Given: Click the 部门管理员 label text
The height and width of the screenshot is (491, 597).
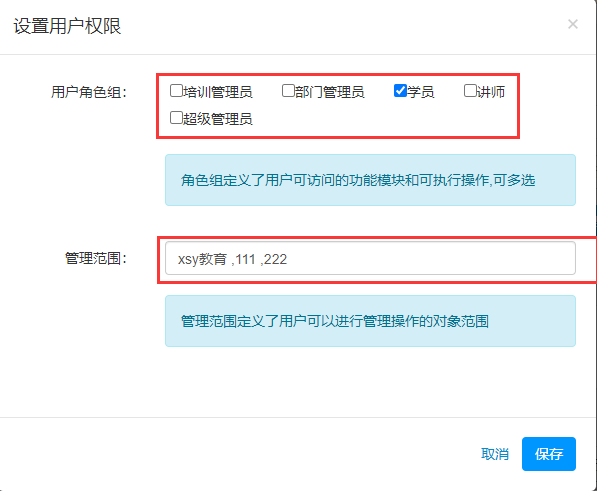Looking at the screenshot, I should [330, 92].
